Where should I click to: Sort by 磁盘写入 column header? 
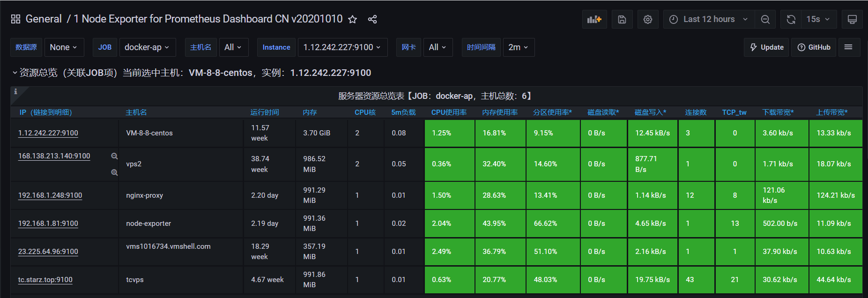650,112
